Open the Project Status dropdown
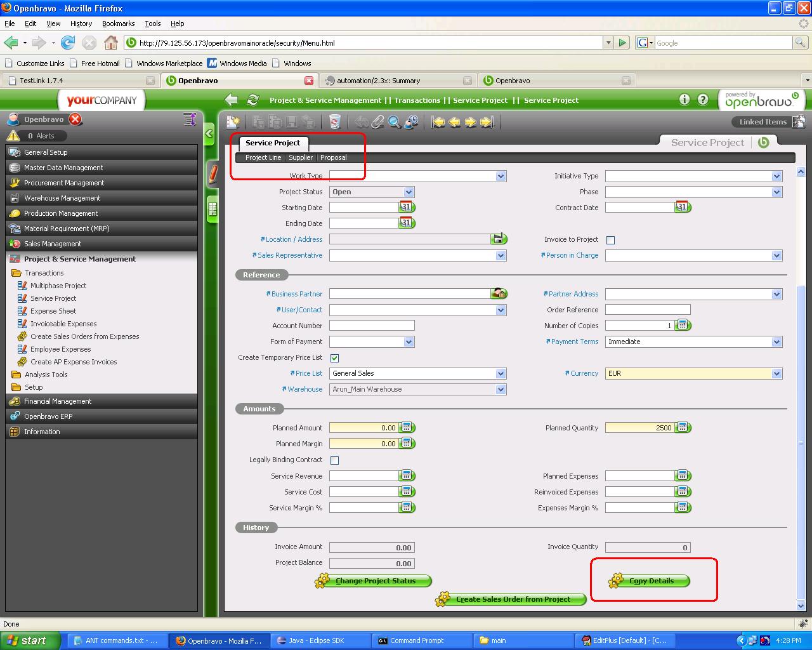The image size is (812, 650). coord(409,192)
